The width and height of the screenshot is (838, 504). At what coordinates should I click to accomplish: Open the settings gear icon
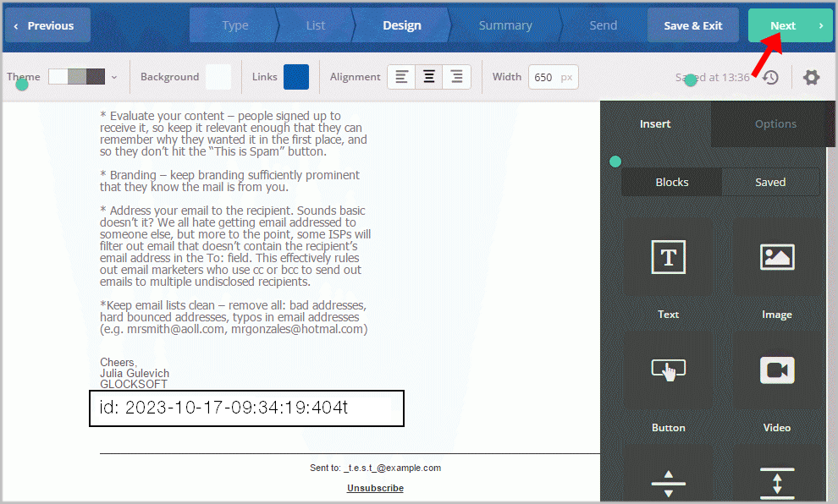tap(811, 78)
